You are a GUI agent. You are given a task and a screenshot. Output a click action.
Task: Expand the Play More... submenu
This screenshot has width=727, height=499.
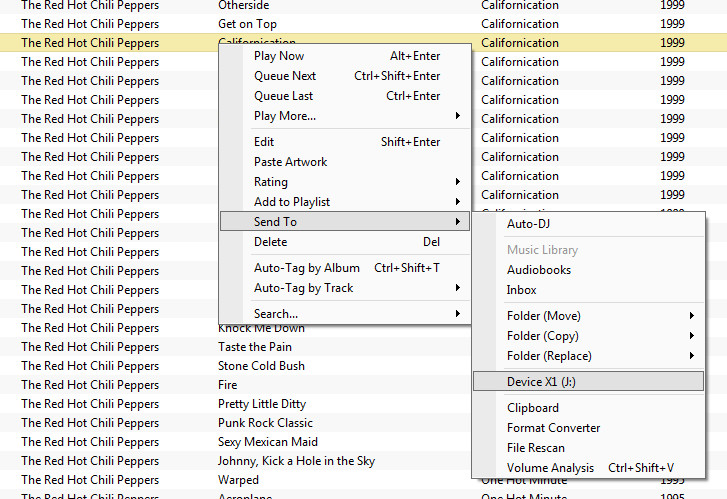pos(345,116)
